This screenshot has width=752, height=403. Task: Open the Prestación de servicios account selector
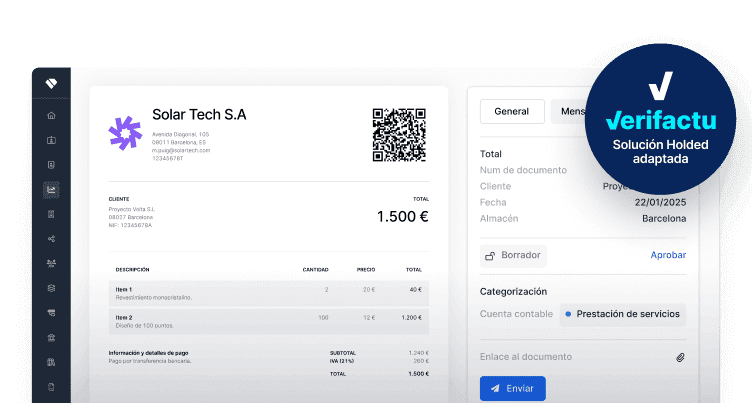click(623, 314)
